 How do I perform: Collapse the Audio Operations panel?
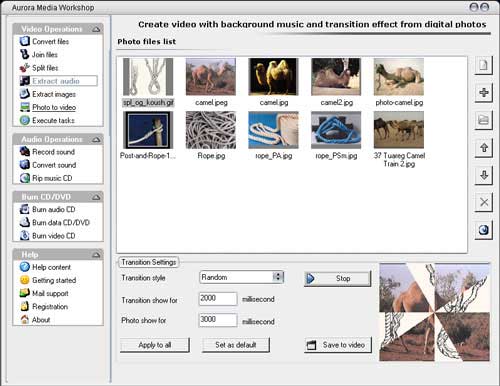coord(96,140)
